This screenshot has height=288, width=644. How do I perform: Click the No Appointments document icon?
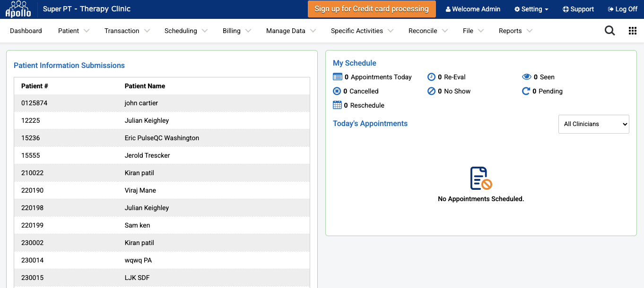(x=481, y=178)
